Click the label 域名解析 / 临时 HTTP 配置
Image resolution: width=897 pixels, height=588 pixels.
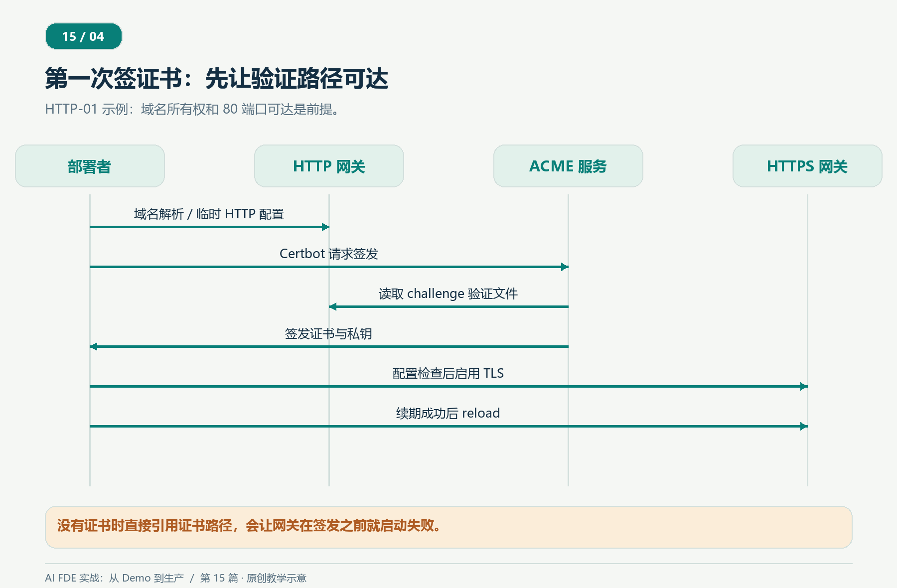(209, 214)
